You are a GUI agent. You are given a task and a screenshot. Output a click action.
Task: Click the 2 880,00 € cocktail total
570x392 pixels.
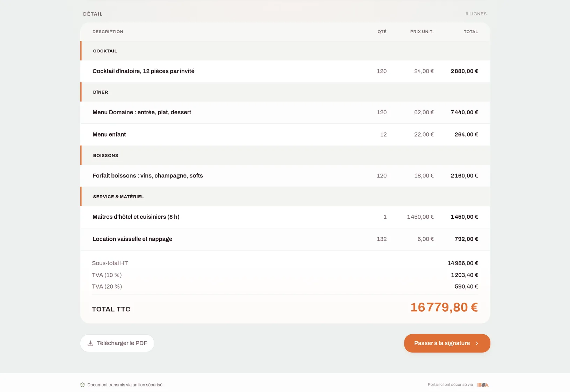tap(464, 71)
